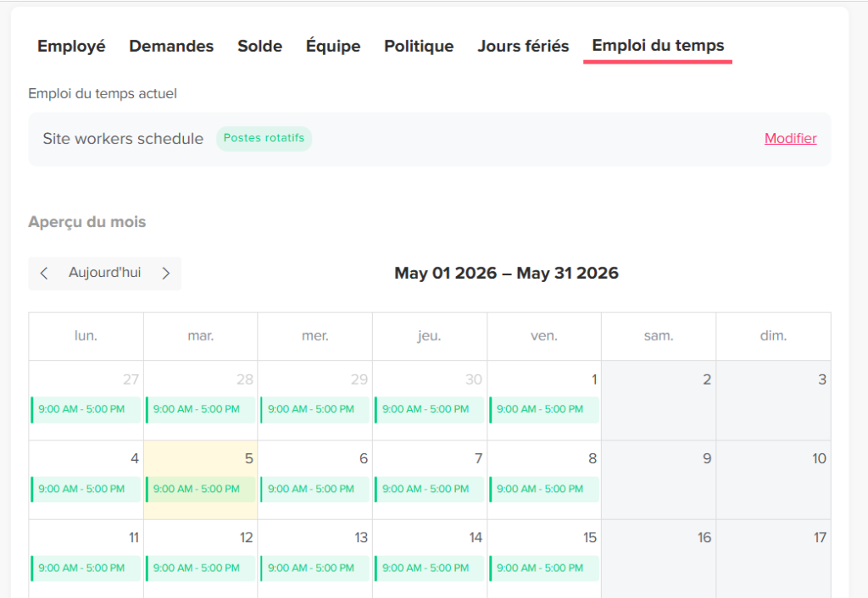
Task: Select the Emploi du temps tab
Action: 658,46
